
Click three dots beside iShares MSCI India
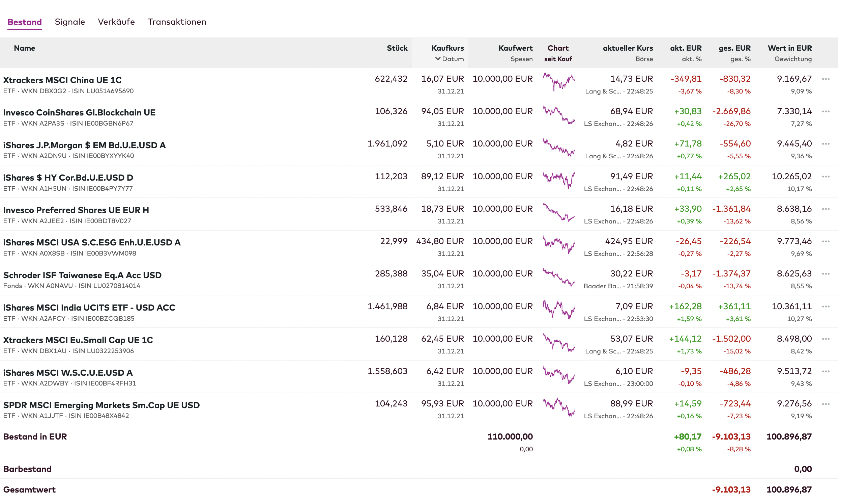pyautogui.click(x=825, y=307)
